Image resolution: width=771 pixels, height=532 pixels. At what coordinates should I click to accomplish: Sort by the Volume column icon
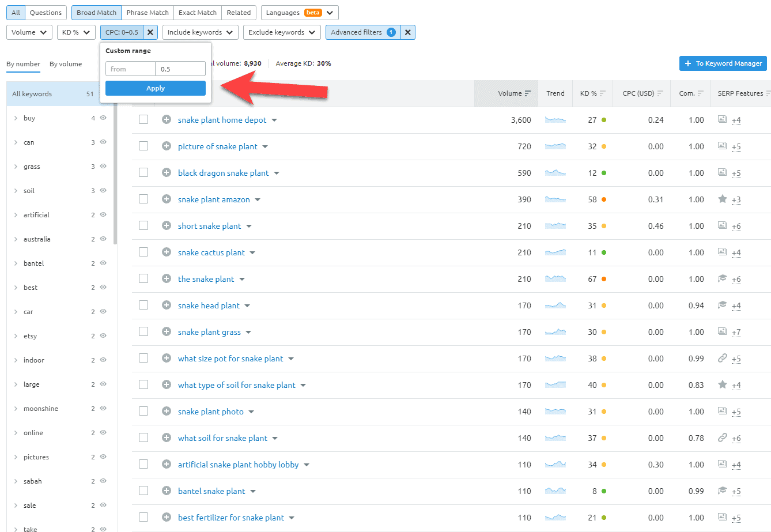click(528, 93)
